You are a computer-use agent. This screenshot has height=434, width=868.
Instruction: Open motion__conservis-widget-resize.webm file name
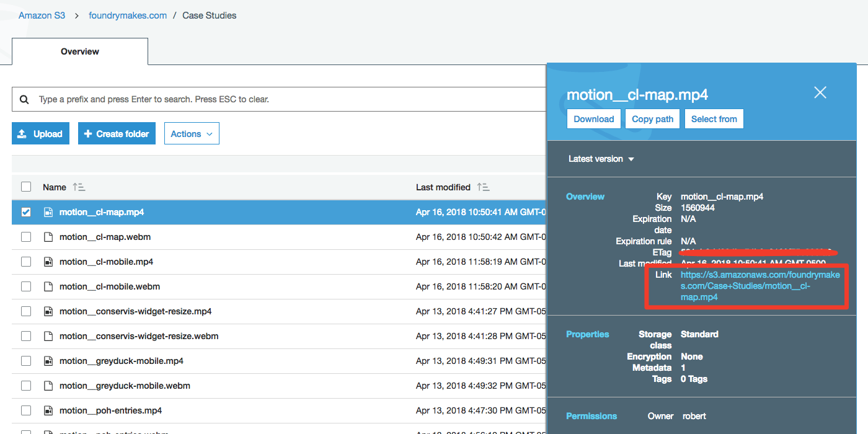tap(139, 336)
